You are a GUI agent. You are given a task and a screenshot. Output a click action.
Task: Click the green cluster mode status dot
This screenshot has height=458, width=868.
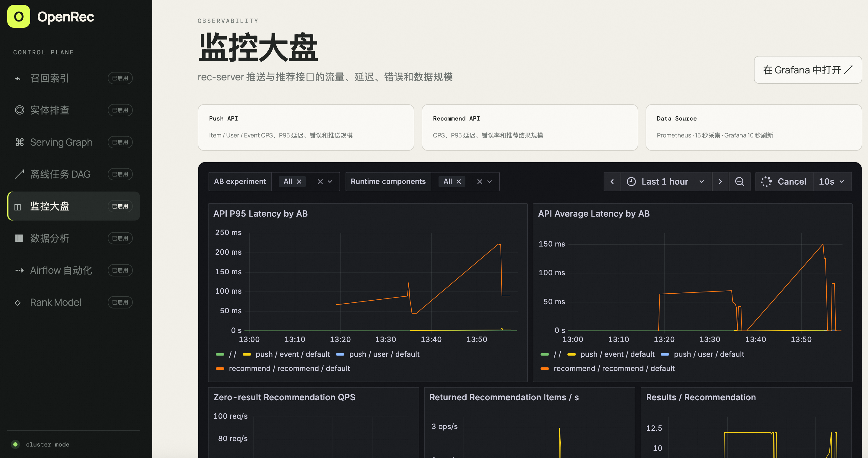tap(15, 444)
